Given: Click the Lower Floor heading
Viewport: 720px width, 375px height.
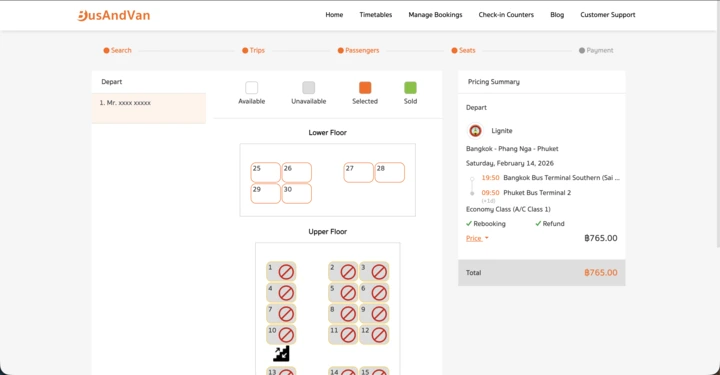Looking at the screenshot, I should coord(327,133).
